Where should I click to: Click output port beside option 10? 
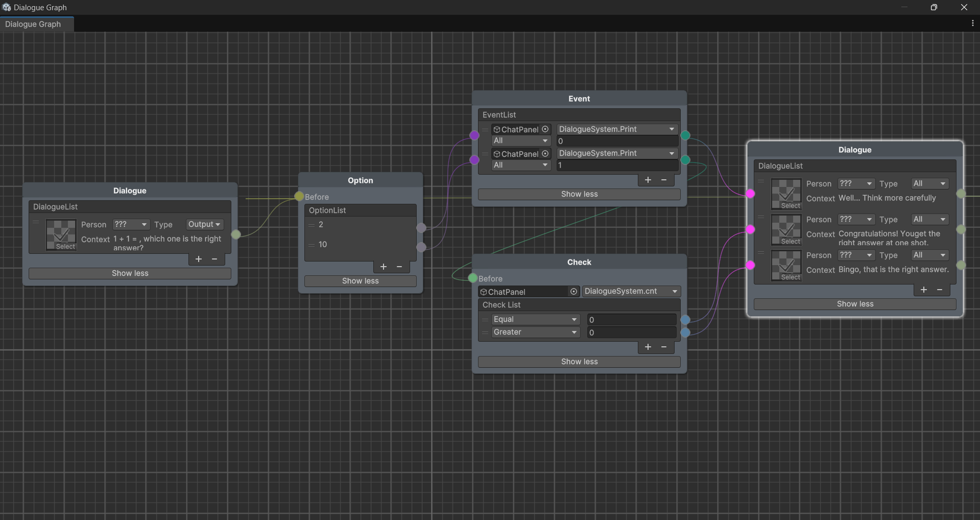click(x=421, y=247)
